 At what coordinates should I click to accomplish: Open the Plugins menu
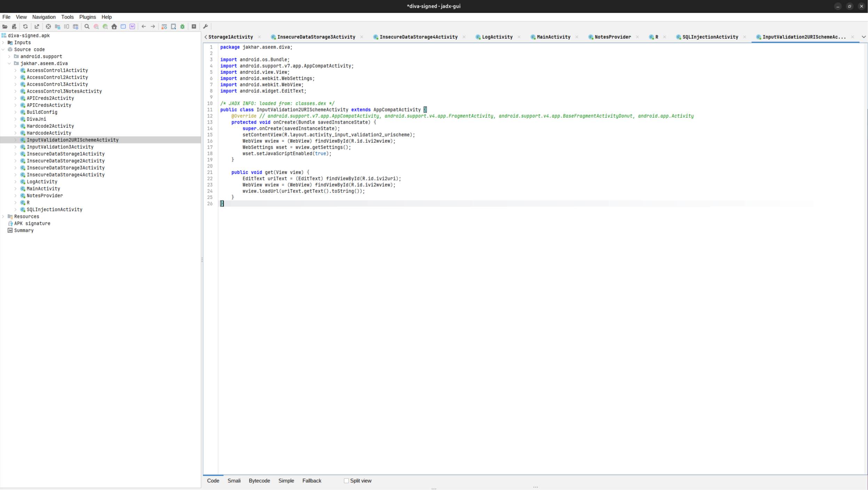pyautogui.click(x=87, y=17)
